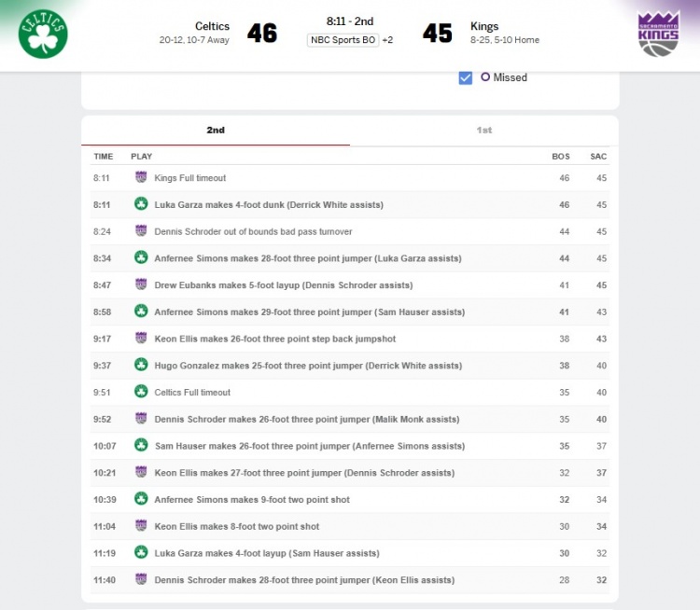Click Kings icon beside Drew Eubanks layup play

point(141,284)
